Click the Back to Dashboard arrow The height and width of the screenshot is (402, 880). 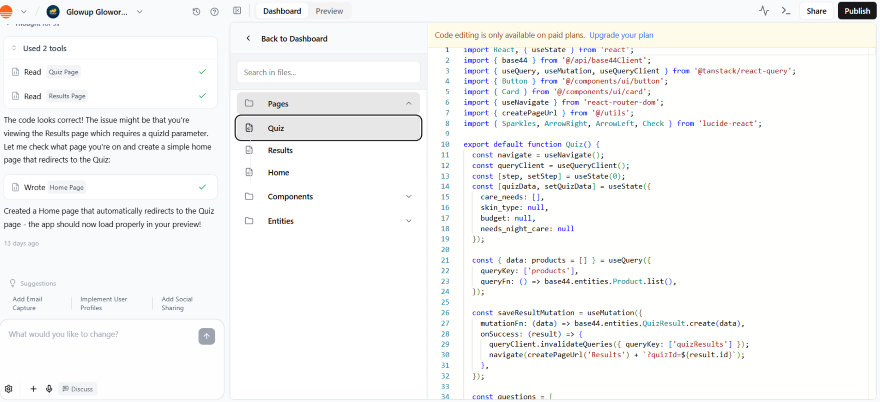[248, 39]
